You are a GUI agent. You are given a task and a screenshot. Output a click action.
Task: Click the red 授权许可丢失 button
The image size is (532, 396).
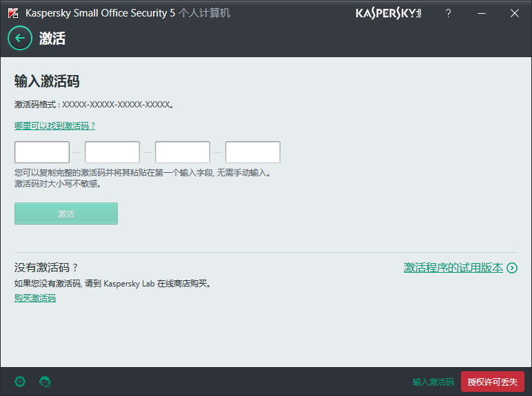click(x=492, y=382)
